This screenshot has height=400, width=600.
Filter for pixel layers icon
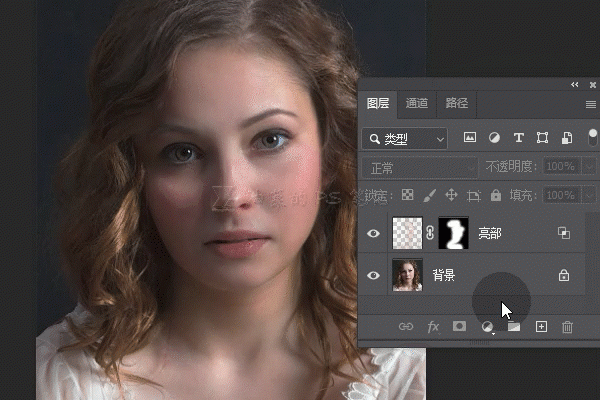[x=470, y=137]
